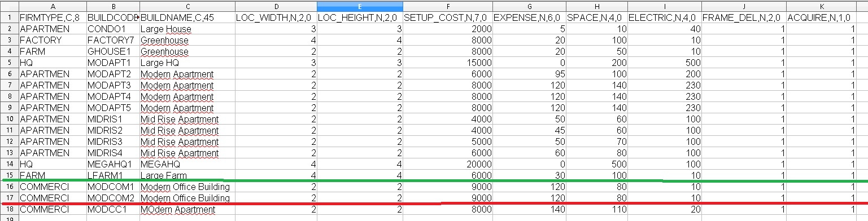Click cell 'EXPENSE,N,6,0'
Screen dimensions: 868x221
(x=529, y=17)
